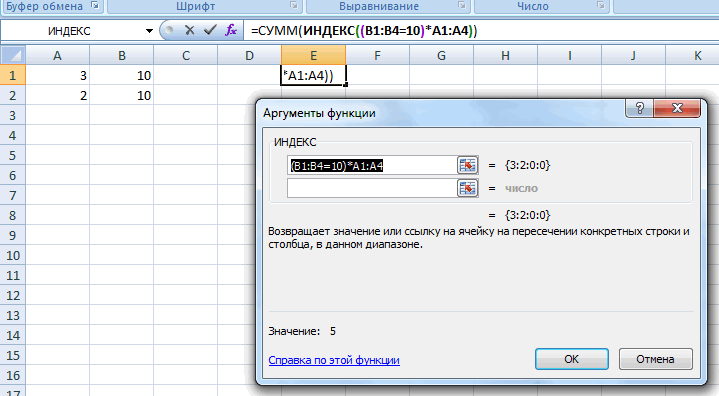The height and width of the screenshot is (396, 719).
Task: Open Insert Function via the fx icon
Action: (x=231, y=30)
